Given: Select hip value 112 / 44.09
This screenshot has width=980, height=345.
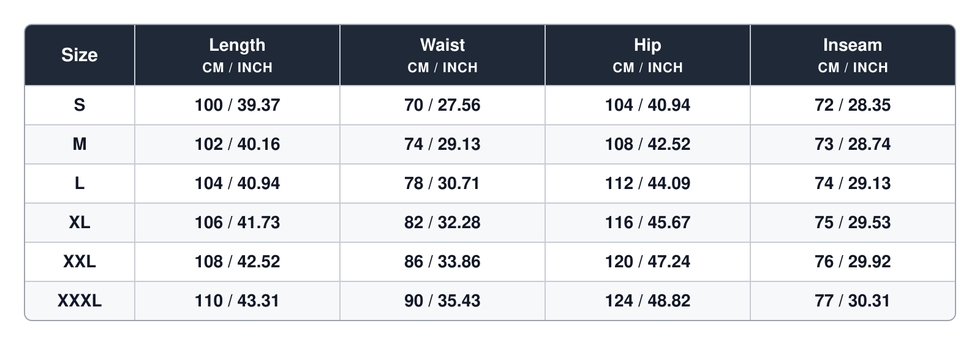Looking at the screenshot, I should pyautogui.click(x=647, y=184).
